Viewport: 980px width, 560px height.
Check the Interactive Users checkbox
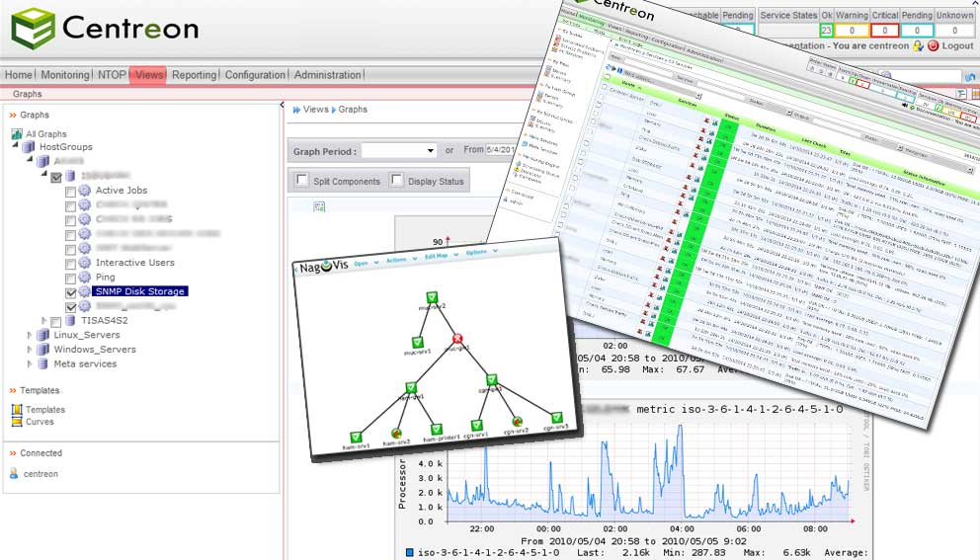click(70, 264)
